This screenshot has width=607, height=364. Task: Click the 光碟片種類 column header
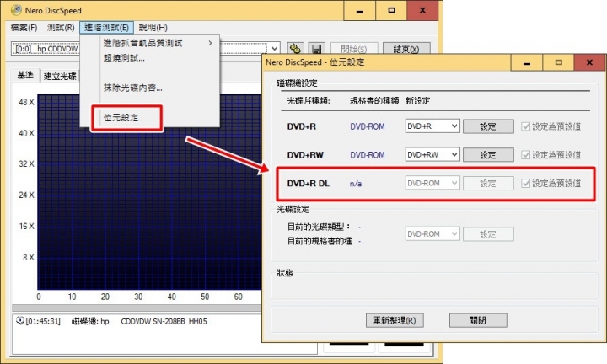click(x=309, y=101)
